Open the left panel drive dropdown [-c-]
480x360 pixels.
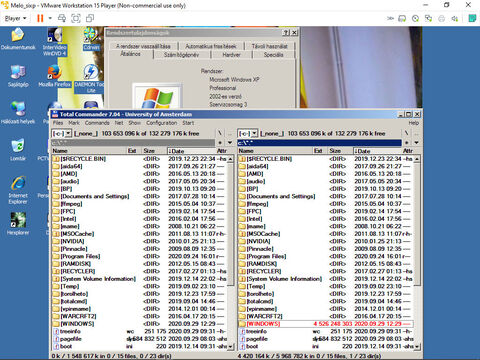click(62, 134)
